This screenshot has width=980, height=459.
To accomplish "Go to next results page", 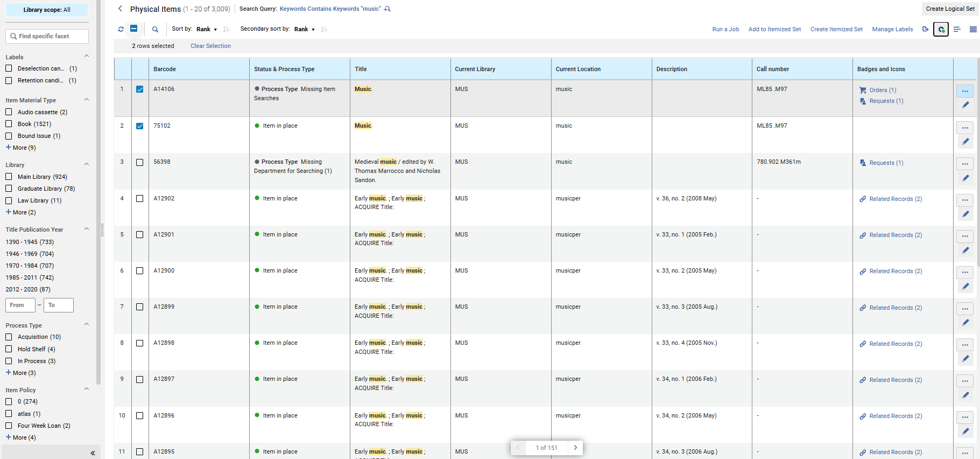I will [x=575, y=448].
